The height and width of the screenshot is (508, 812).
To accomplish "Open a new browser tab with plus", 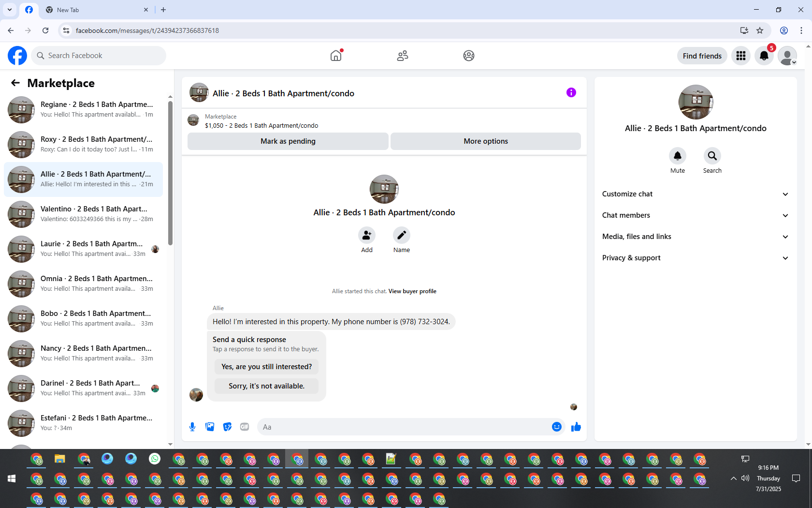I will tap(163, 10).
